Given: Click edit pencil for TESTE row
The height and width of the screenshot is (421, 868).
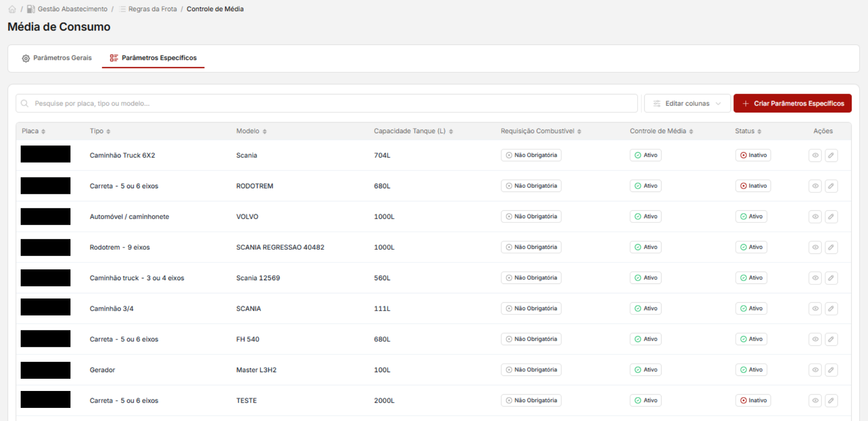Looking at the screenshot, I should click(831, 400).
